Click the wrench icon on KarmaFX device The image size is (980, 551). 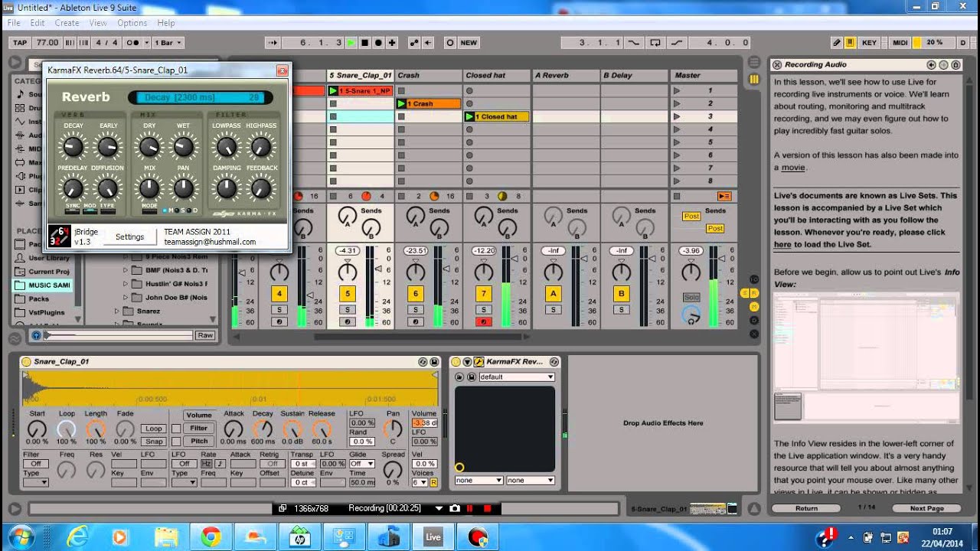[479, 361]
